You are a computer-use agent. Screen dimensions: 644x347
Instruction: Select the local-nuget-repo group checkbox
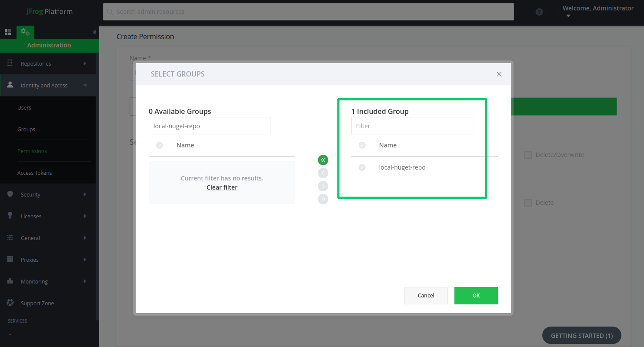362,167
